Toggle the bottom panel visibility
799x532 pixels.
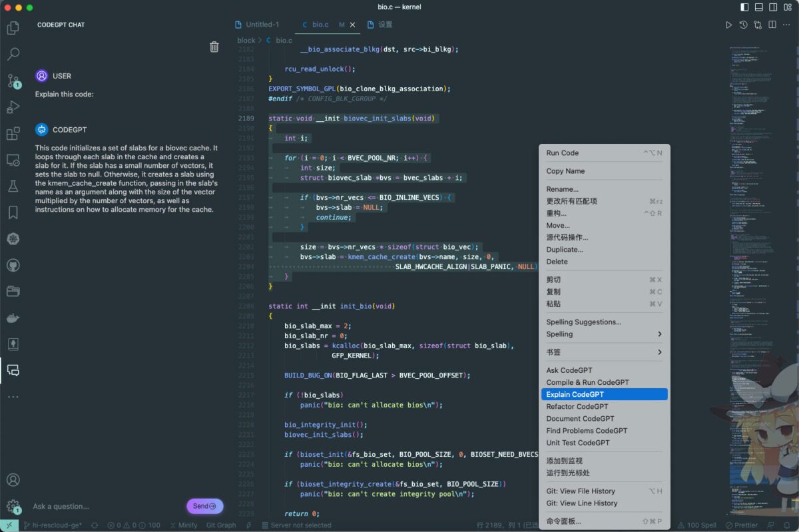(x=759, y=7)
